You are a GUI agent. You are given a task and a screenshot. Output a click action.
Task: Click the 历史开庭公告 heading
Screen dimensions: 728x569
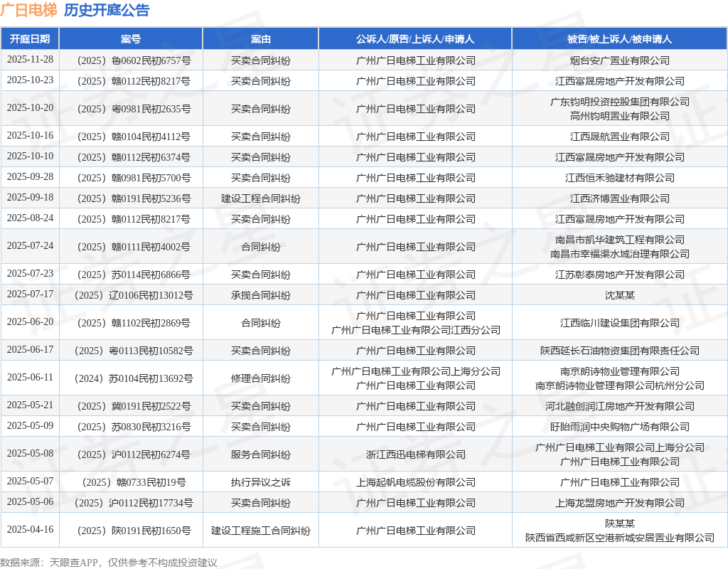click(107, 10)
